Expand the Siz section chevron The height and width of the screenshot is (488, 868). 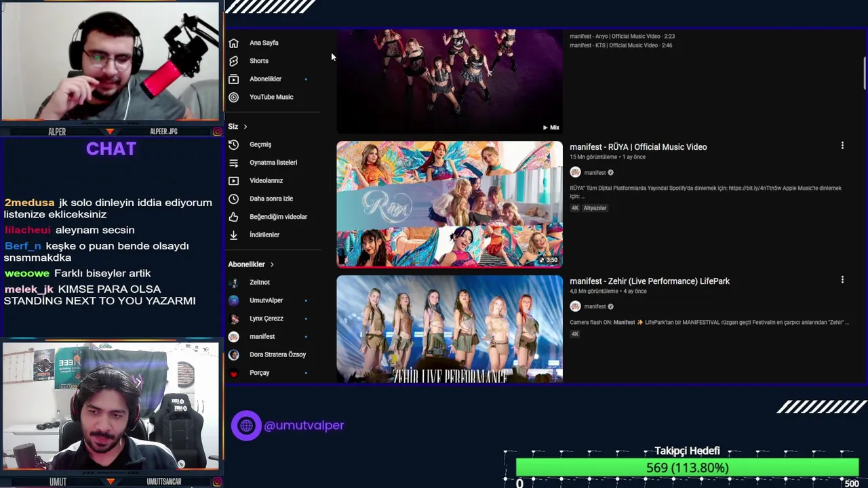(245, 127)
